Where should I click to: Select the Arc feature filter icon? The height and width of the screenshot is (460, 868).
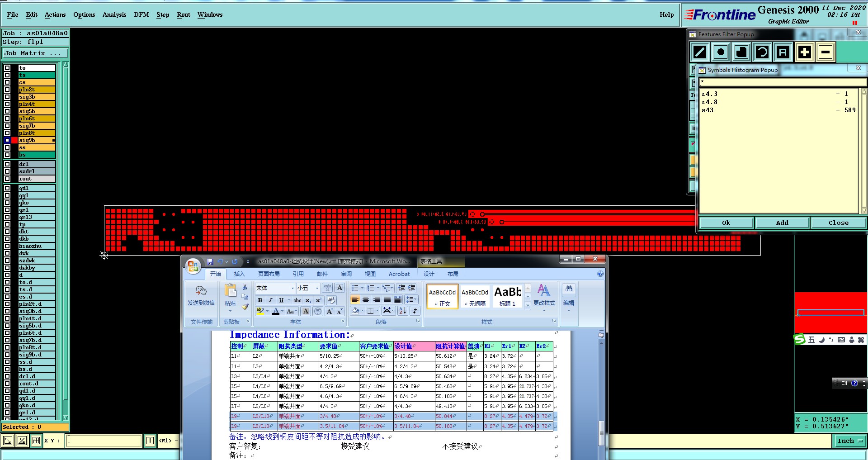coord(762,52)
